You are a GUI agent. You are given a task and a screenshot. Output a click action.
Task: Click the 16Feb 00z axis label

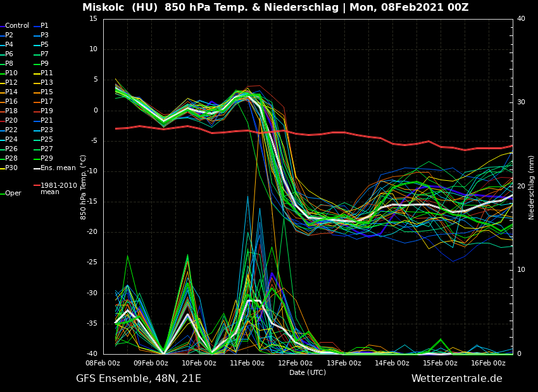click(488, 364)
